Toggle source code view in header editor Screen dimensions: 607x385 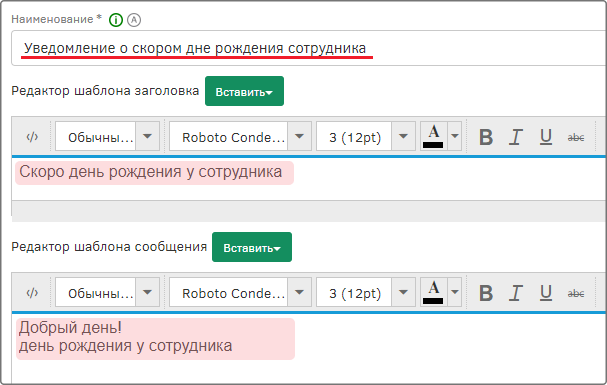coord(32,137)
